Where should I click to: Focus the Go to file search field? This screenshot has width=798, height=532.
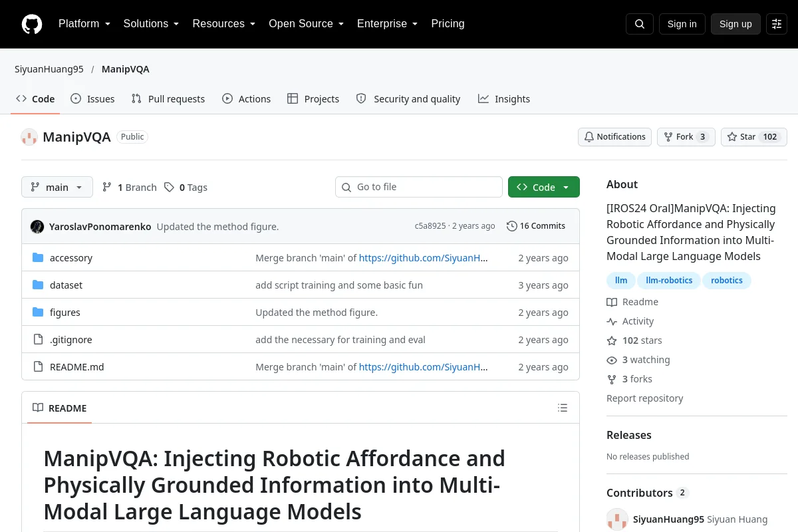point(419,187)
